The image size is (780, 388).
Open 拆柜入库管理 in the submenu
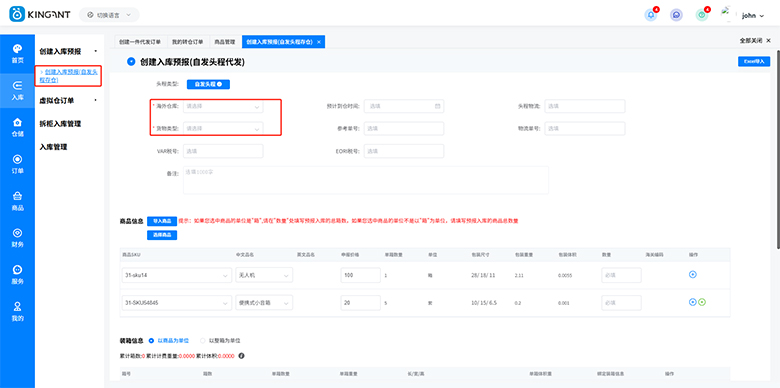coord(60,124)
